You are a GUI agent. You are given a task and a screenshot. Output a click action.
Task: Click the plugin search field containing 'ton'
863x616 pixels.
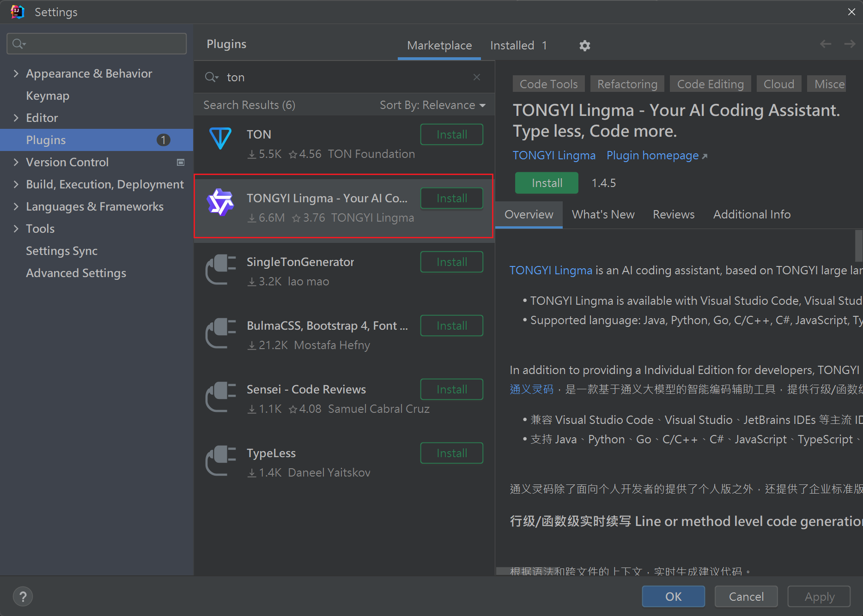point(344,77)
